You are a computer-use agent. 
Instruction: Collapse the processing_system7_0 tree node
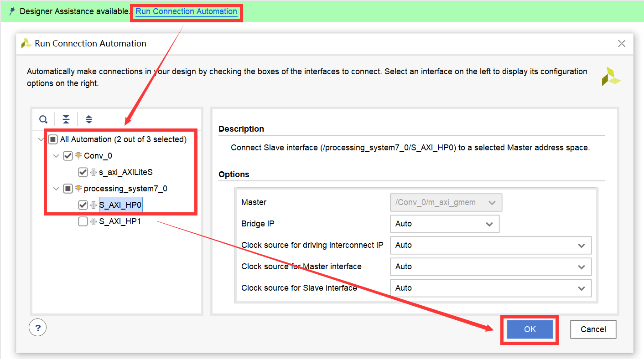click(x=56, y=189)
